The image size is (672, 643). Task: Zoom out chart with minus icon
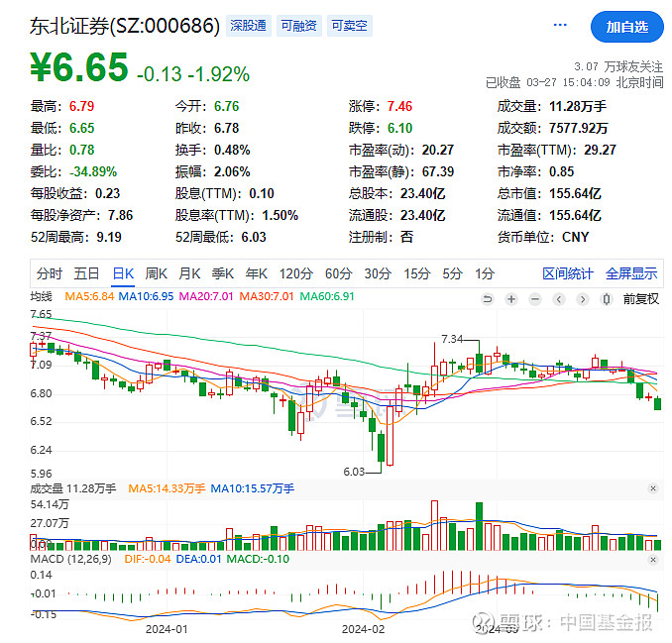[x=535, y=298]
